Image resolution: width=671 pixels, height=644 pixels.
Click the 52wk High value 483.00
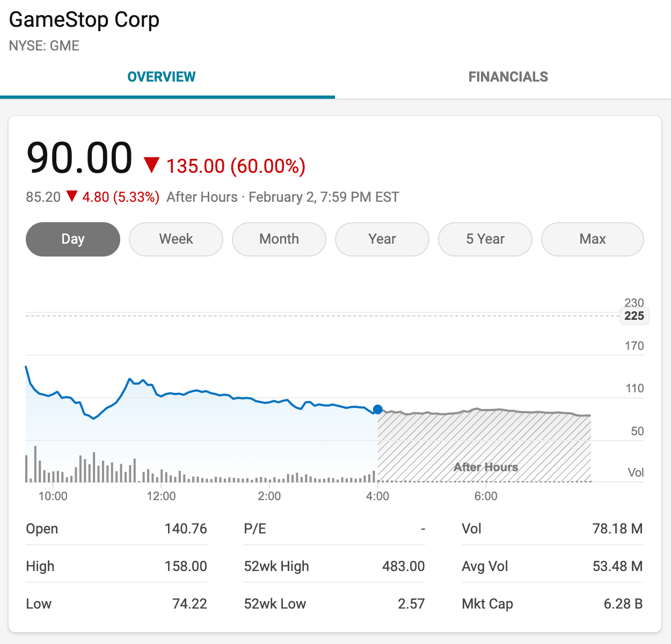pos(403,566)
